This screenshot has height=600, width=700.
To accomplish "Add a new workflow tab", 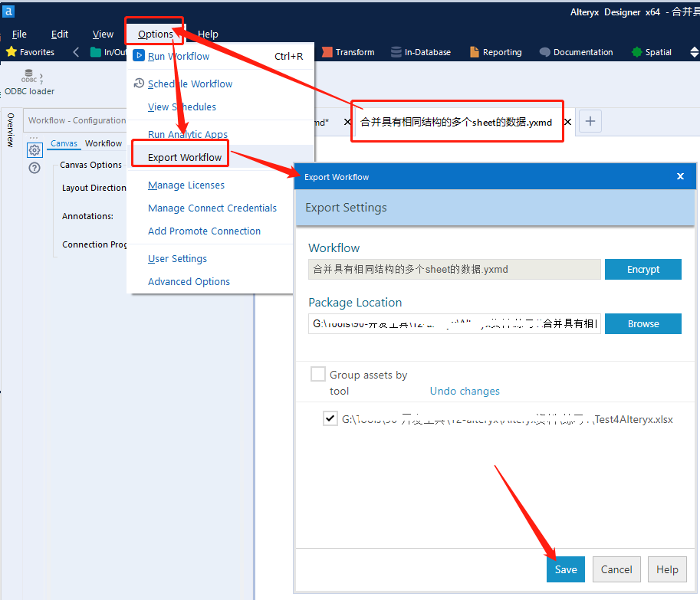I will point(590,121).
